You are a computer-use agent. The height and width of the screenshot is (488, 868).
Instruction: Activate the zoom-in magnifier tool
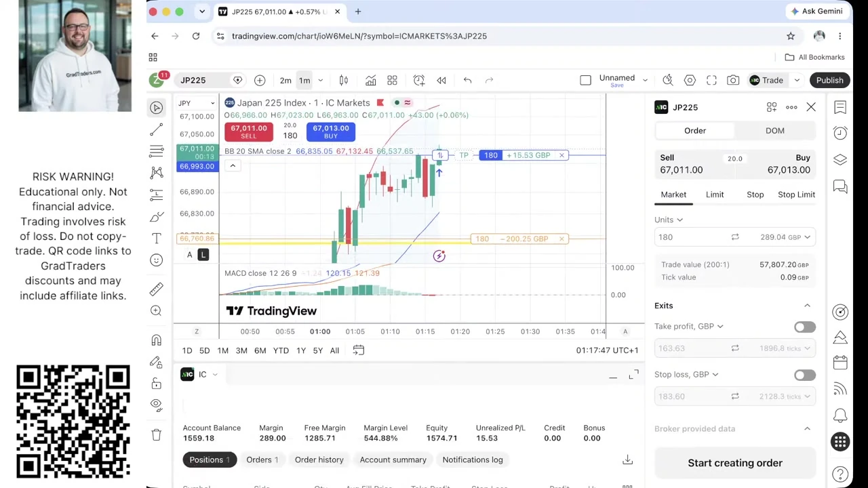(x=157, y=311)
